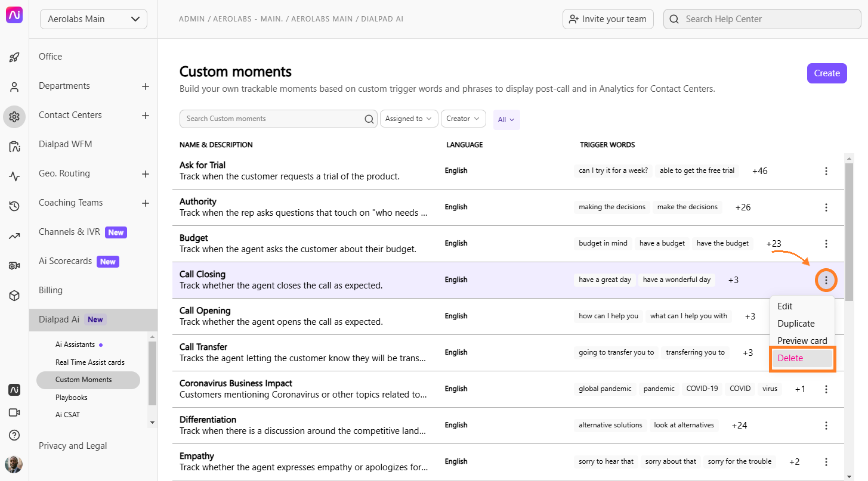Screen dimensions: 868x481
Task: Add a new Contact Center with plus icon
Action: (x=146, y=116)
